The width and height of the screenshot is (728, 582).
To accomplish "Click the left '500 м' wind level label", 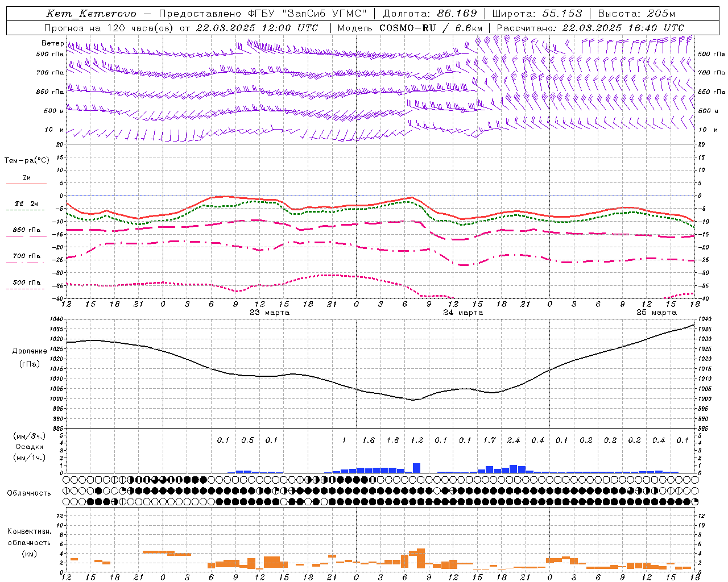I will pyautogui.click(x=54, y=111).
